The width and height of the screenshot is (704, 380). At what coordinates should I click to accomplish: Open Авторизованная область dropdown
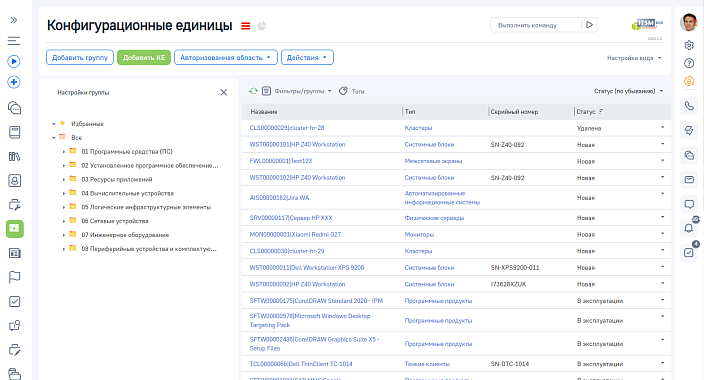[226, 57]
